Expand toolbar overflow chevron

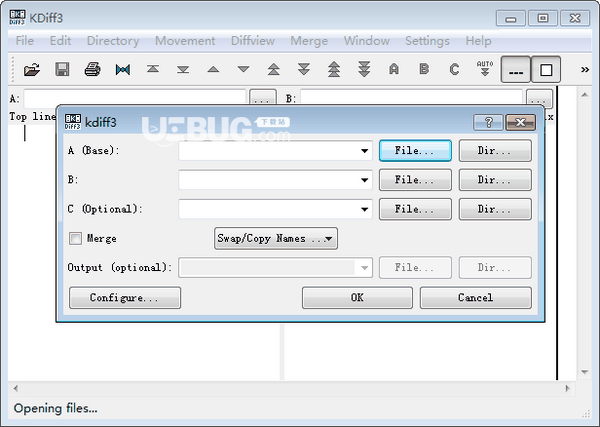585,70
